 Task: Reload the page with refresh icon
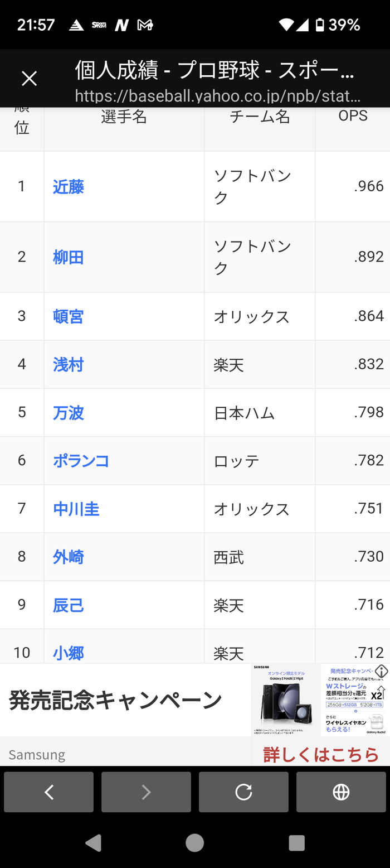coord(243,792)
